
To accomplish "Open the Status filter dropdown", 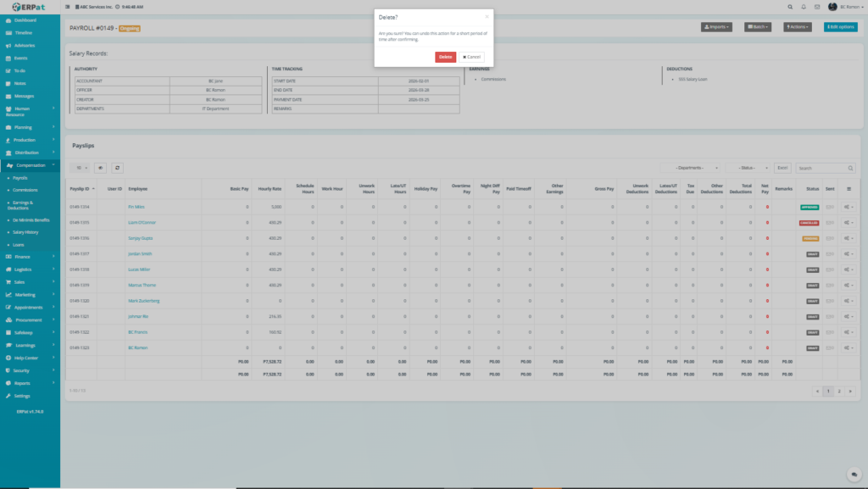I will (x=748, y=169).
